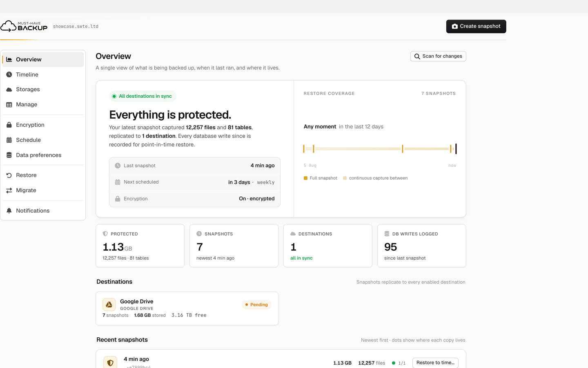Open the Overview menu item
The height and width of the screenshot is (368, 588).
(43, 59)
